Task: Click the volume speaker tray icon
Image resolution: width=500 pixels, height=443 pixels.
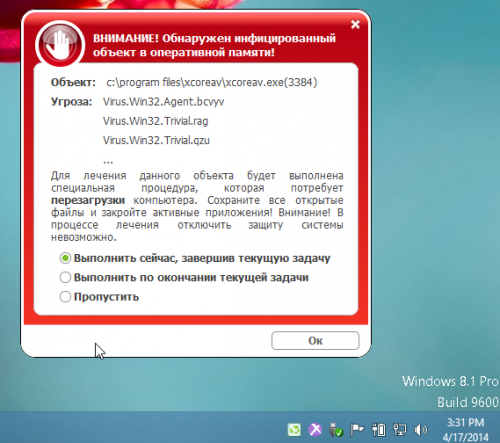Action: (420, 430)
